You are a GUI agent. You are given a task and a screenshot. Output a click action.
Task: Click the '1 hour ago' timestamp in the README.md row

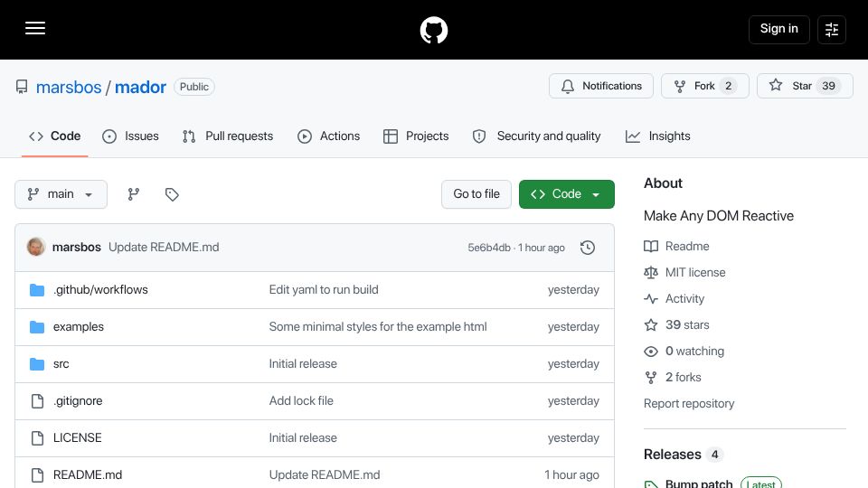tap(571, 475)
